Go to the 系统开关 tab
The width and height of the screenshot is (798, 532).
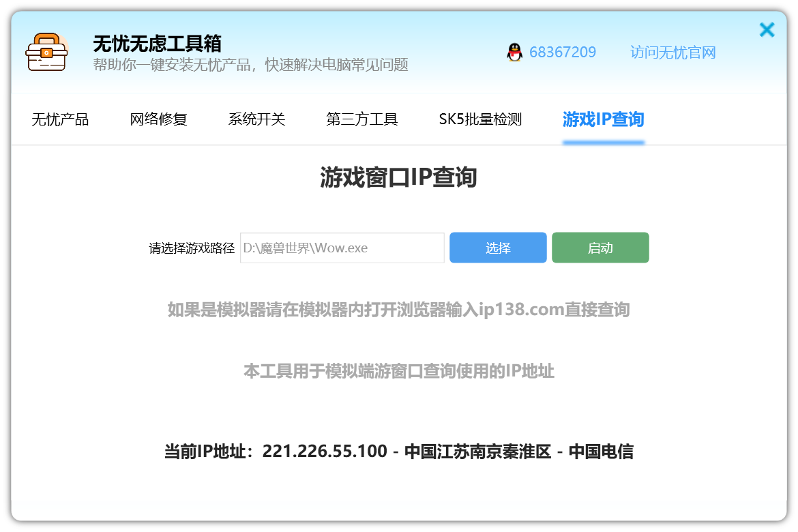[x=256, y=119]
